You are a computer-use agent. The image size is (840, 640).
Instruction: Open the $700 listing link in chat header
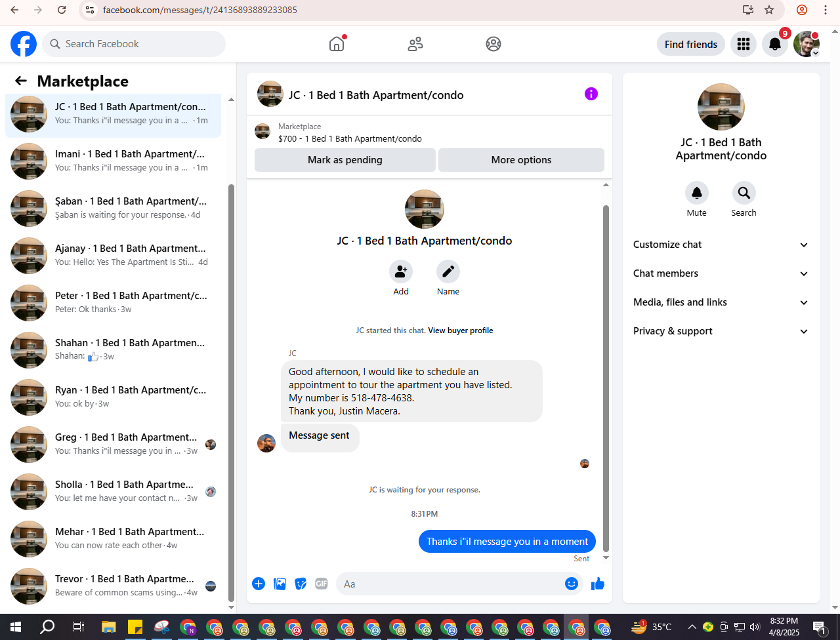pyautogui.click(x=350, y=139)
